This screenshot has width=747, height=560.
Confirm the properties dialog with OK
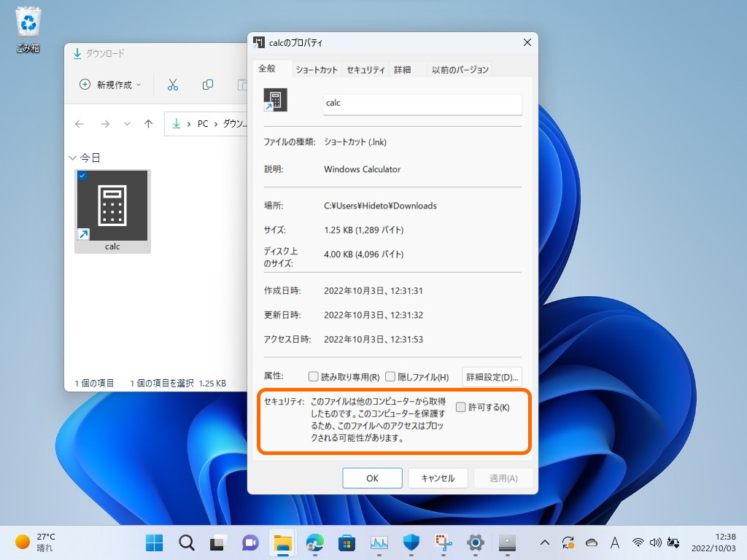pyautogui.click(x=372, y=478)
